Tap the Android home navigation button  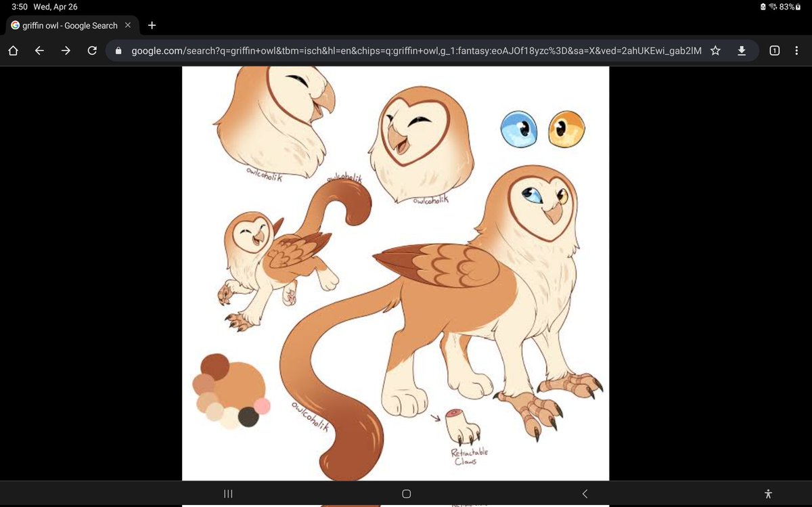tap(406, 494)
